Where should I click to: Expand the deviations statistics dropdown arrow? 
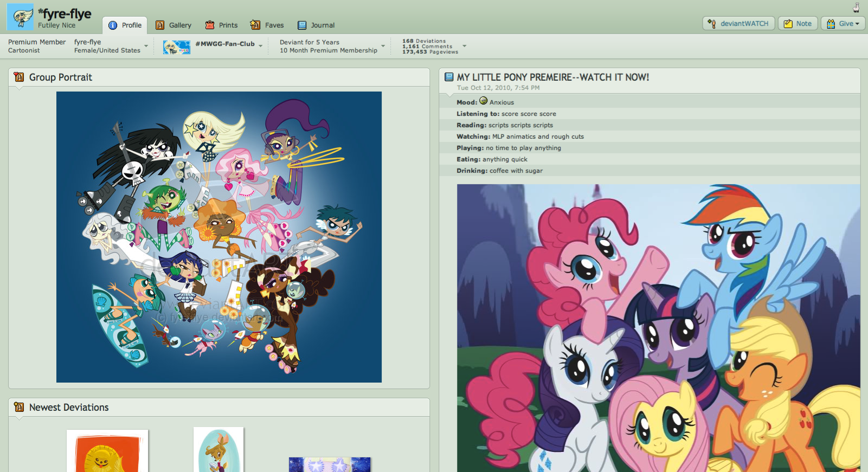pyautogui.click(x=465, y=46)
